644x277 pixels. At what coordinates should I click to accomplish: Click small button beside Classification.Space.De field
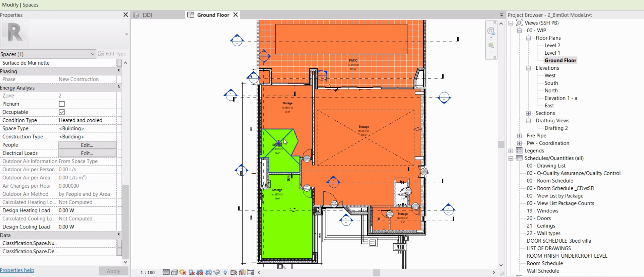click(119, 252)
